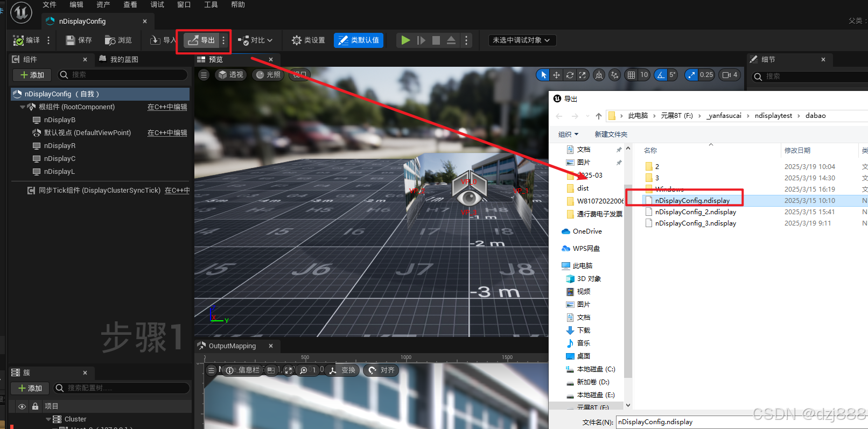
Task: Open the preview viewport hamburger menu
Action: (x=204, y=75)
